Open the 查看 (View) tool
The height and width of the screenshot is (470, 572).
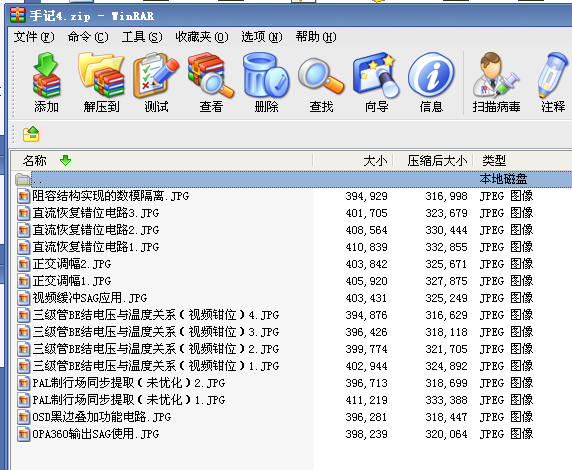(211, 82)
